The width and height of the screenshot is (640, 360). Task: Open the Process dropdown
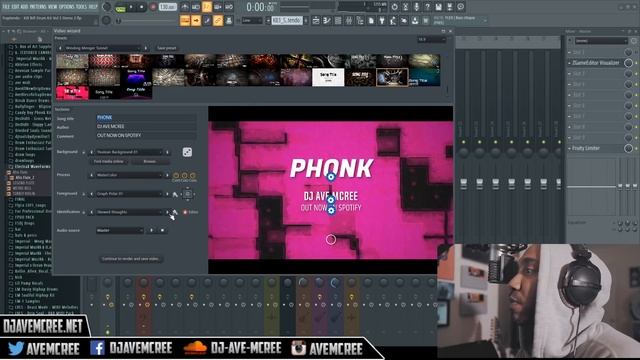[x=129, y=175]
